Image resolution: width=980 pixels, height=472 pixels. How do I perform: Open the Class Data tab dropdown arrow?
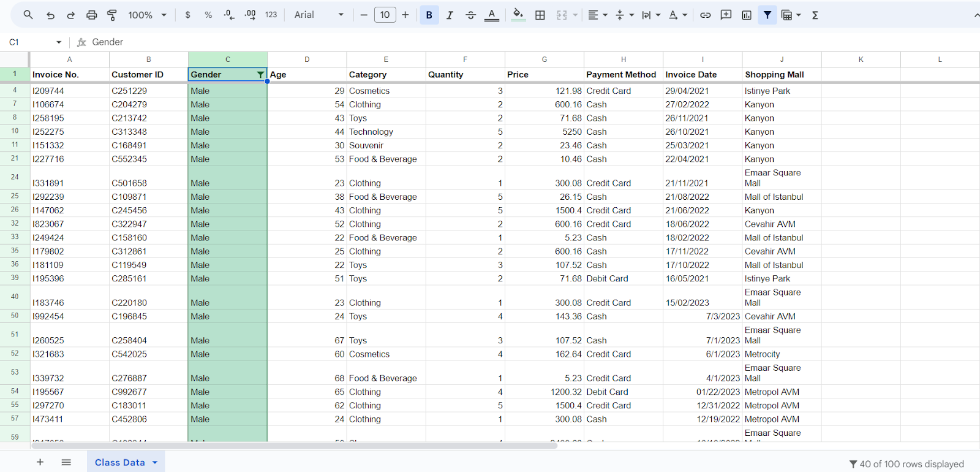tap(155, 462)
